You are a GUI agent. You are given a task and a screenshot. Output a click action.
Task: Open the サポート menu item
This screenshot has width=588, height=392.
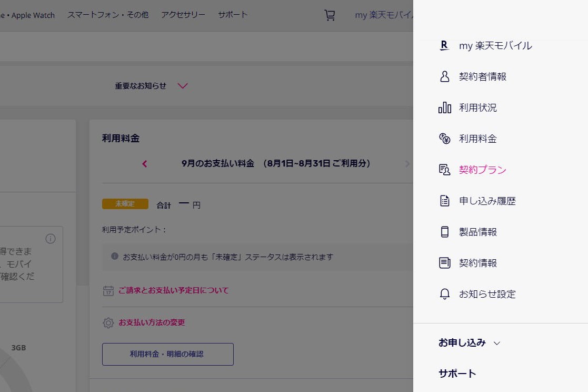click(x=456, y=374)
